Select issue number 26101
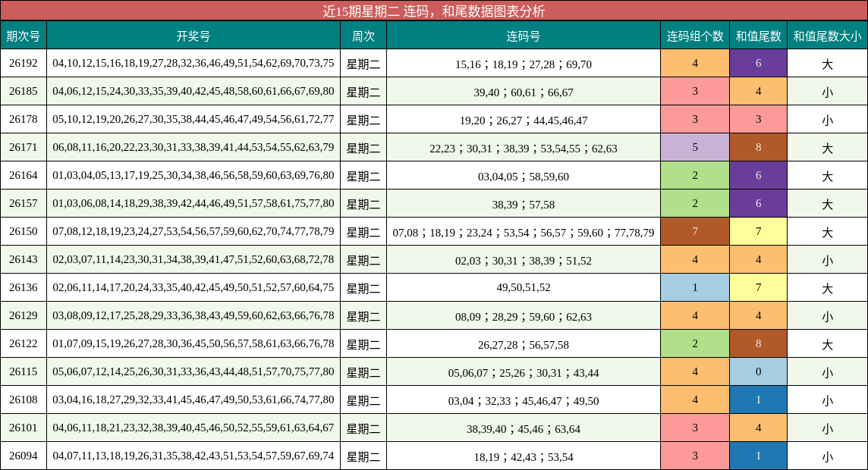868x470 pixels. [24, 428]
